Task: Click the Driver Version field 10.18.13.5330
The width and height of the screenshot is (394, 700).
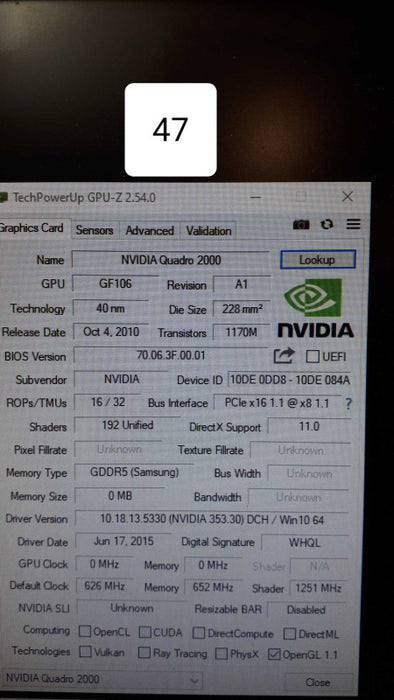Action: point(212,519)
